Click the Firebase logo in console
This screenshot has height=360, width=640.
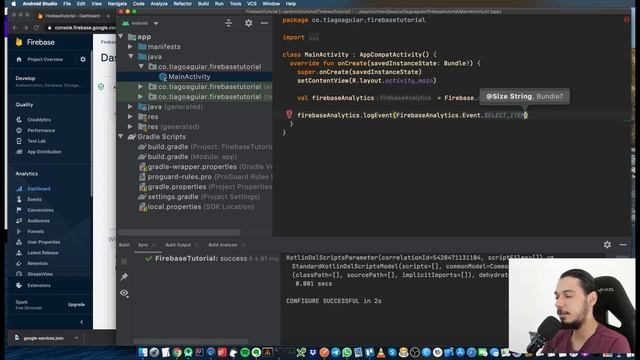pyautogui.click(x=35, y=42)
